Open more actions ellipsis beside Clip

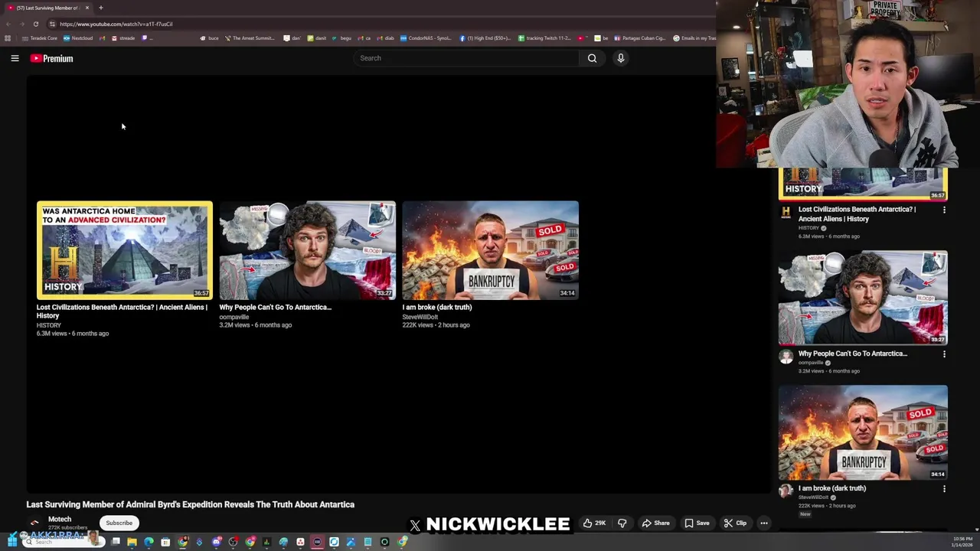tap(764, 523)
